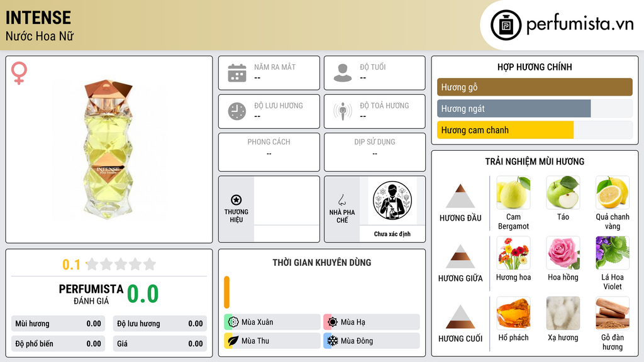Click the Mùa Hạ sun icon
The width and height of the screenshot is (644, 362).
(333, 322)
